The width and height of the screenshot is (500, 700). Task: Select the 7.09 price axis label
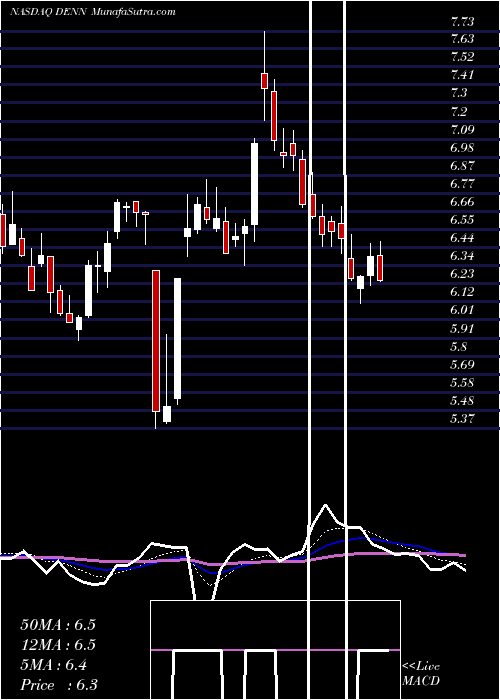tap(462, 129)
